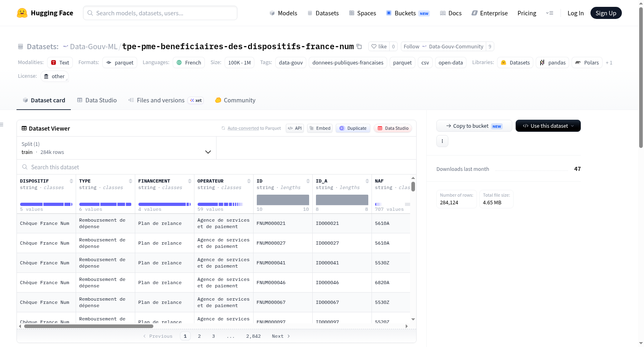Open Enterprise in top navigation

(489, 13)
